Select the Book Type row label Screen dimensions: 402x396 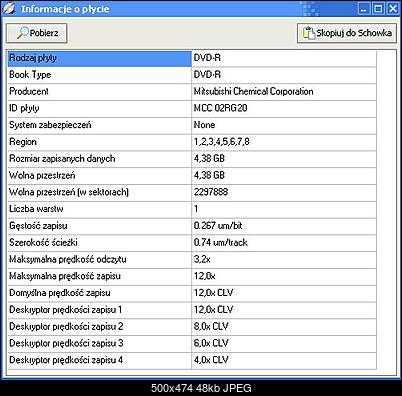click(x=100, y=75)
